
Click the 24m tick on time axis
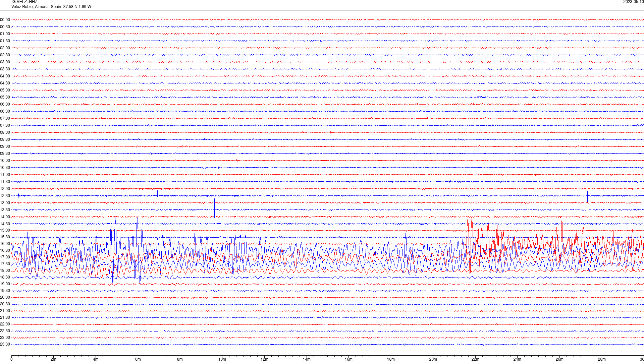[x=517, y=359]
